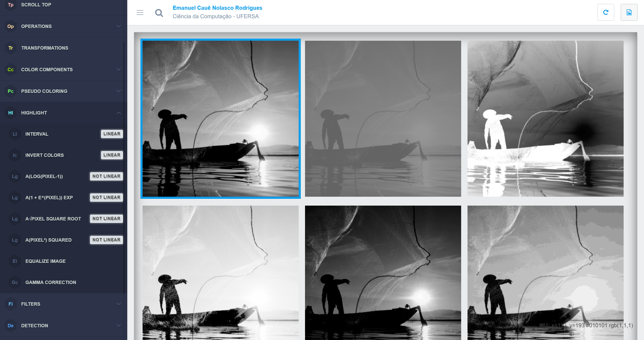Viewport: 644px width, 340px height.
Task: Click the Lg icon beside A(PIXEL²) SQUARED
Action: [x=15, y=240]
